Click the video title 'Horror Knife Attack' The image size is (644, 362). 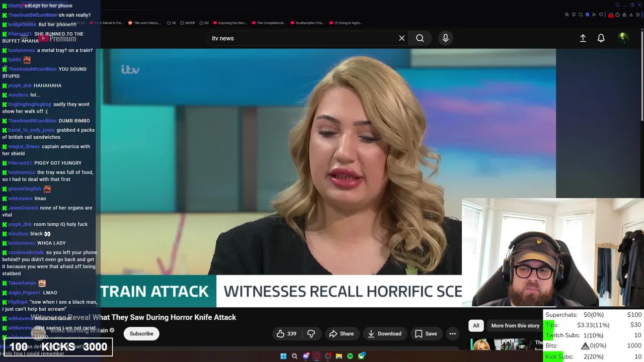click(133, 317)
